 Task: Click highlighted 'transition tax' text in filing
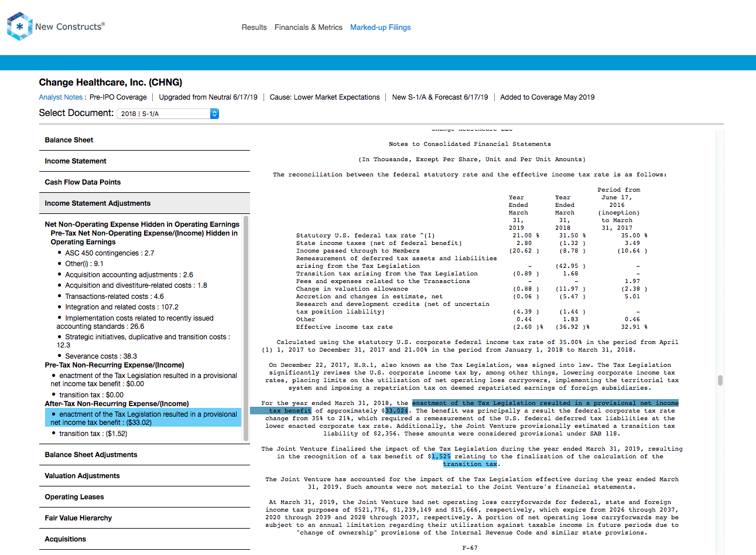click(470, 464)
